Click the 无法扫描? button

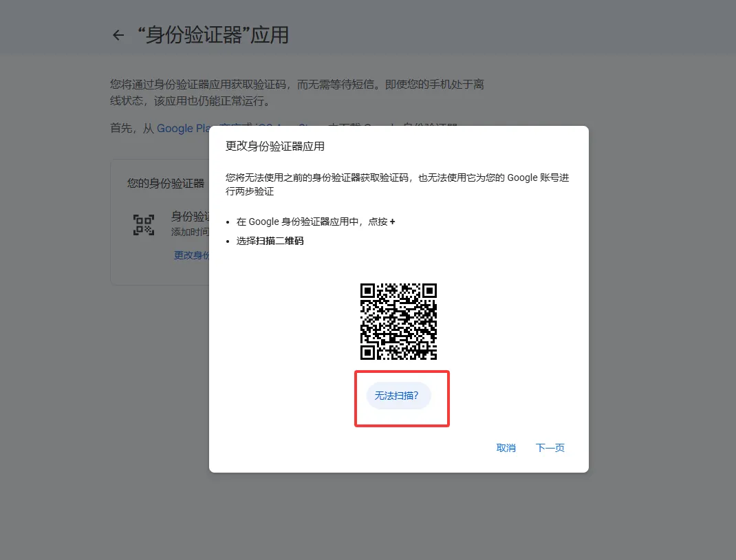[x=398, y=396]
